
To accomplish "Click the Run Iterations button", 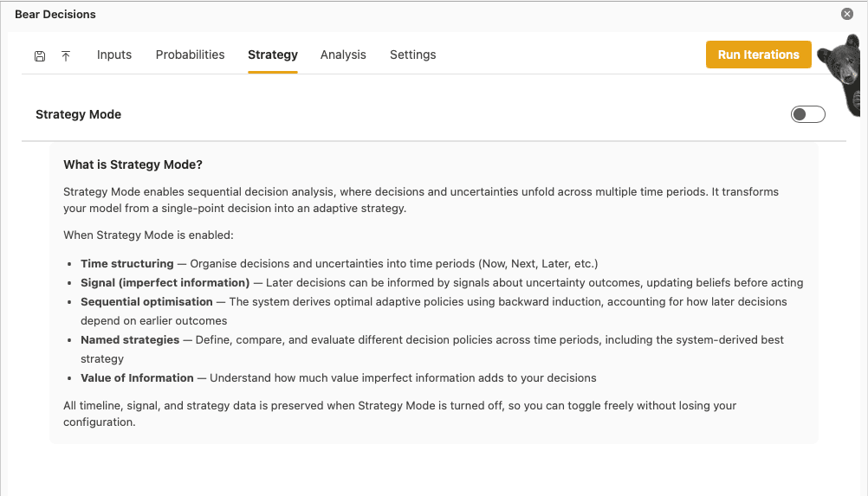I will tap(758, 55).
